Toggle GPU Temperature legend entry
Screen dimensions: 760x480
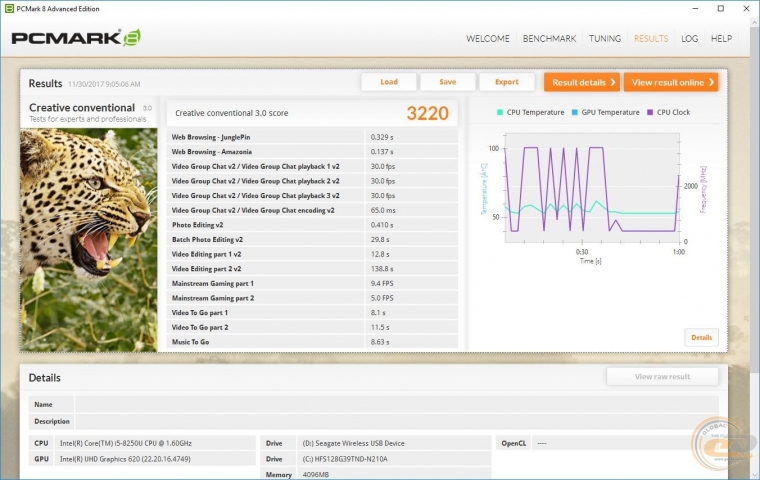(607, 113)
